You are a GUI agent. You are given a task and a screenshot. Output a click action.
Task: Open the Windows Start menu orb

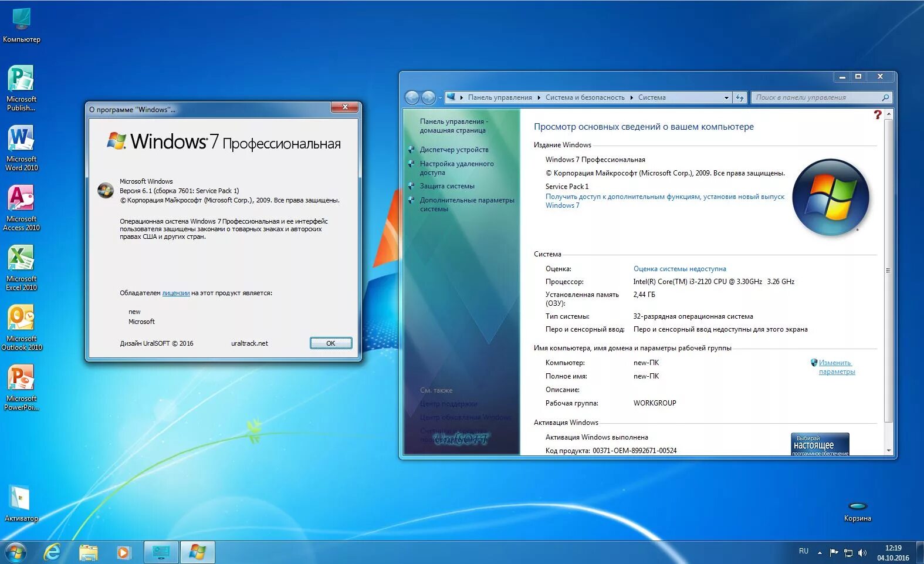tap(16, 552)
